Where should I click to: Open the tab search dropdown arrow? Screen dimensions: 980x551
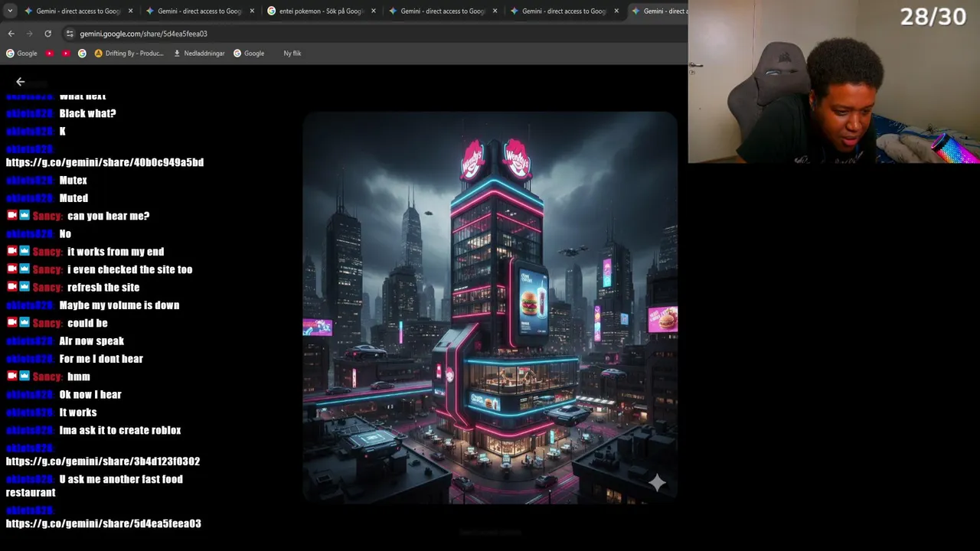click(x=9, y=11)
